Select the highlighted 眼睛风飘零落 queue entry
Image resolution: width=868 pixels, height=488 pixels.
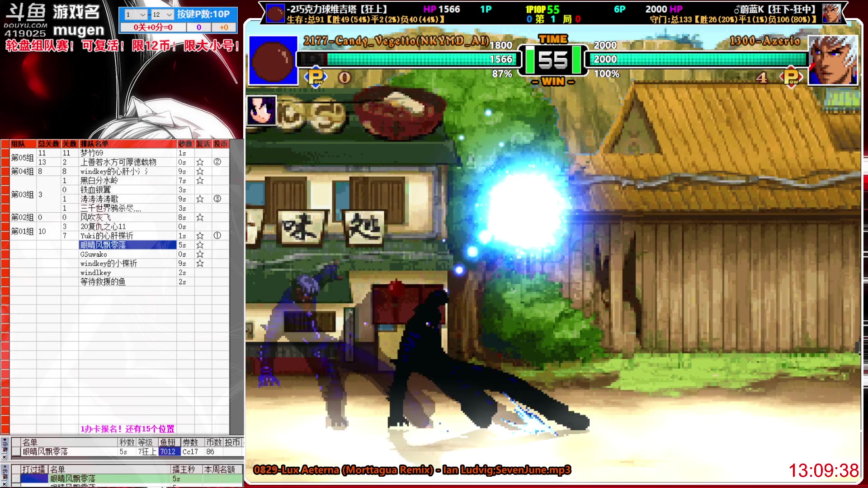[127, 245]
